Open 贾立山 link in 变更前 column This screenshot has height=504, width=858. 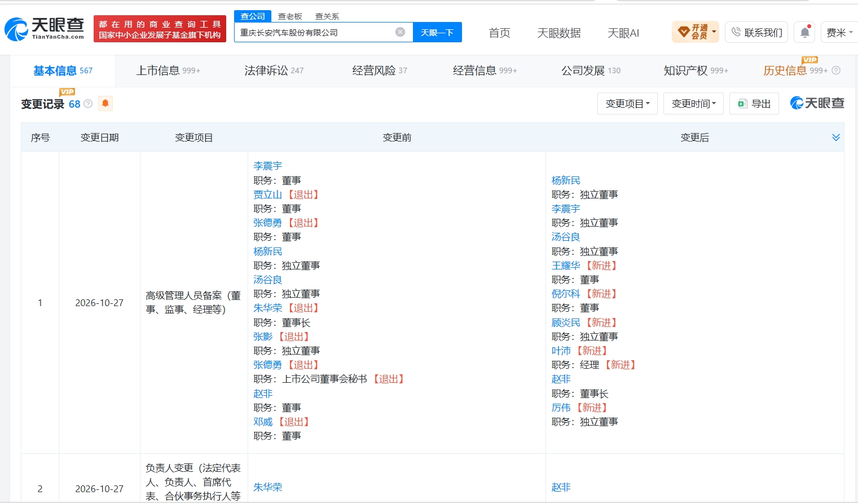pos(267,194)
